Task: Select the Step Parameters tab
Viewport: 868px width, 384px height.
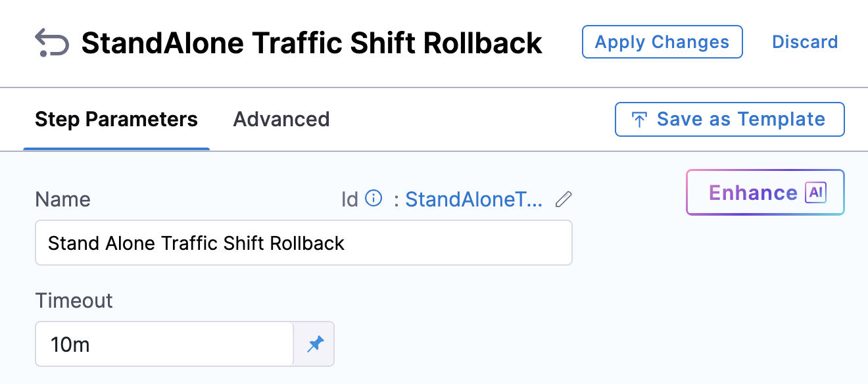Action: click(x=116, y=120)
